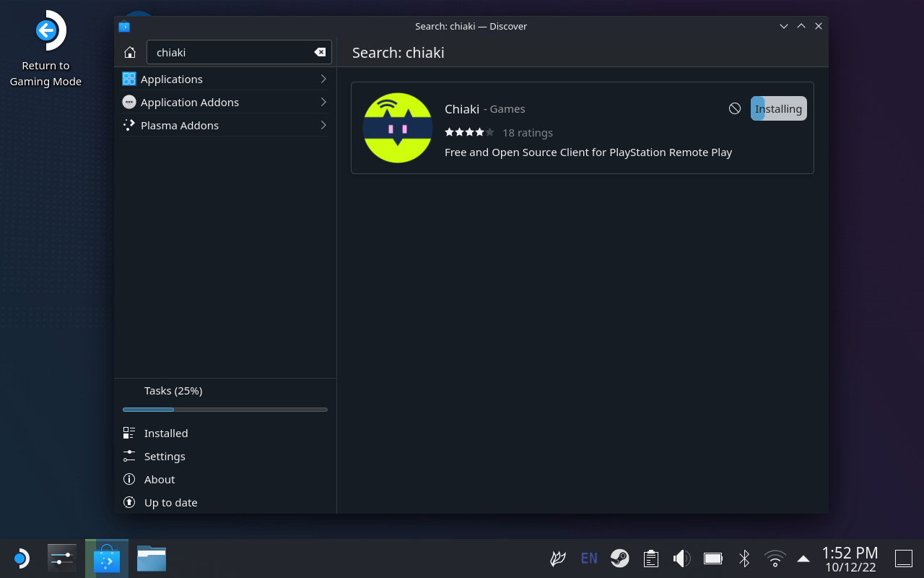The width and height of the screenshot is (924, 578).
Task: Cancel the Chiaki installation
Action: tap(735, 108)
